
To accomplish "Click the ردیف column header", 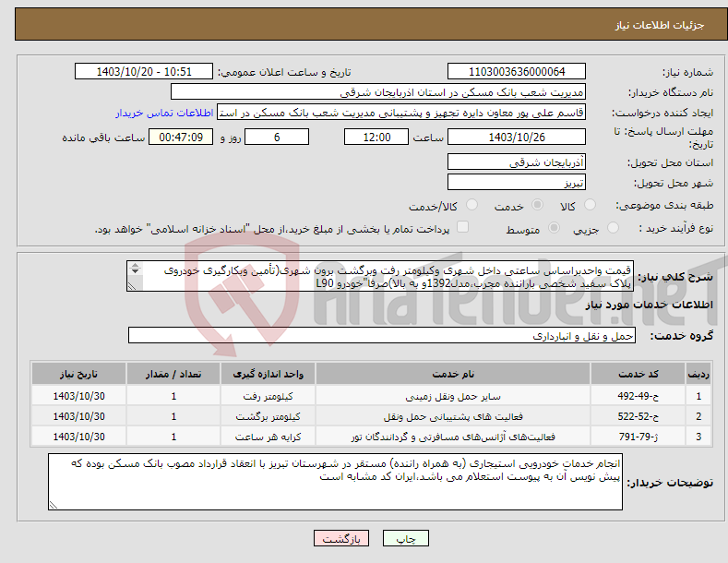I will 698,374.
